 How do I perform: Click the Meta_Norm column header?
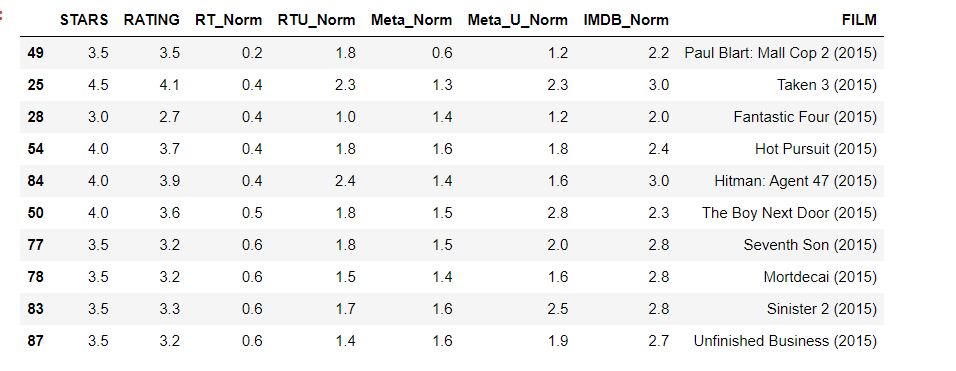[x=412, y=20]
